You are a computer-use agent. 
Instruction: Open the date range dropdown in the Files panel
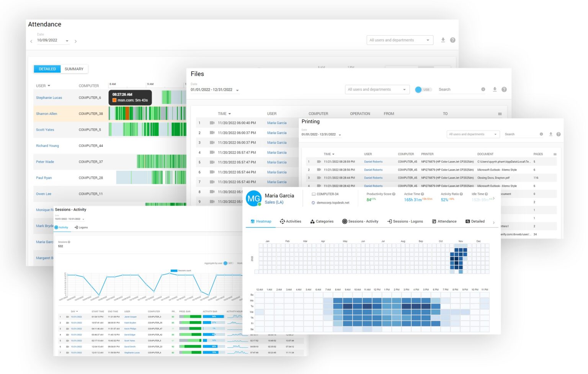[237, 90]
